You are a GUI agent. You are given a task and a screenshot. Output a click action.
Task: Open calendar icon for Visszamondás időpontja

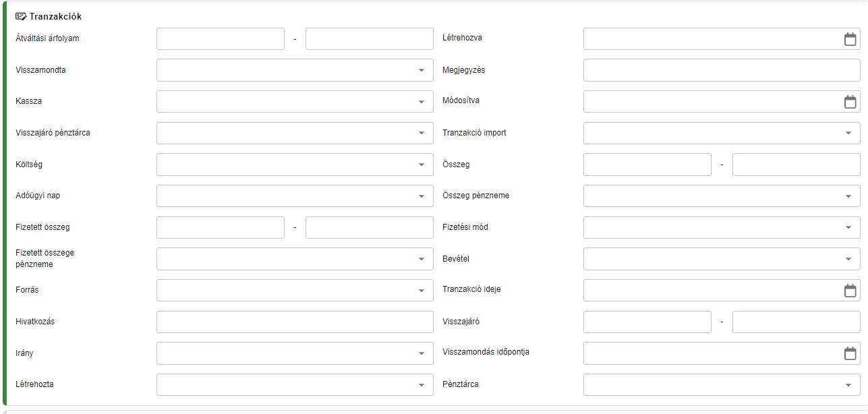click(850, 353)
